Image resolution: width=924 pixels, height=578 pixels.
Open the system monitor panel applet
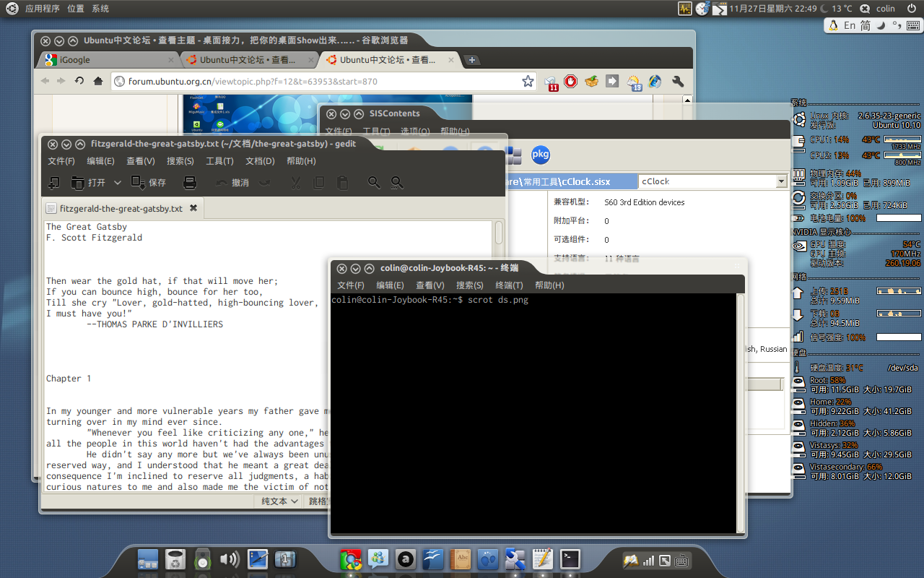685,9
